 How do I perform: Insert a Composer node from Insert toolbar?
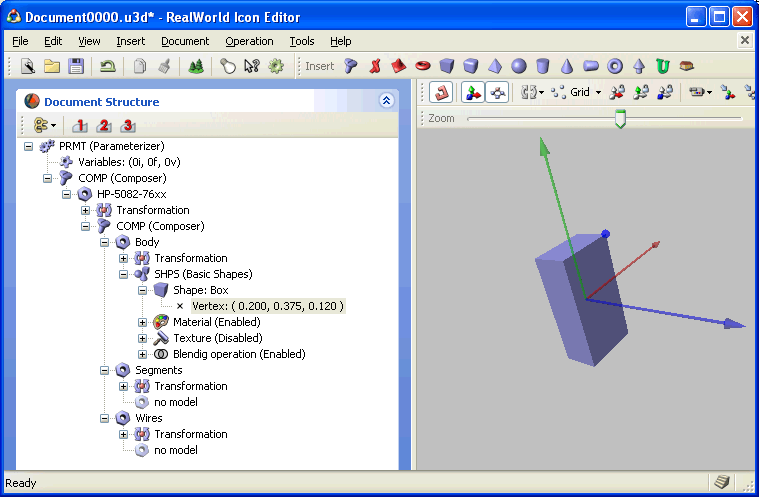351,66
